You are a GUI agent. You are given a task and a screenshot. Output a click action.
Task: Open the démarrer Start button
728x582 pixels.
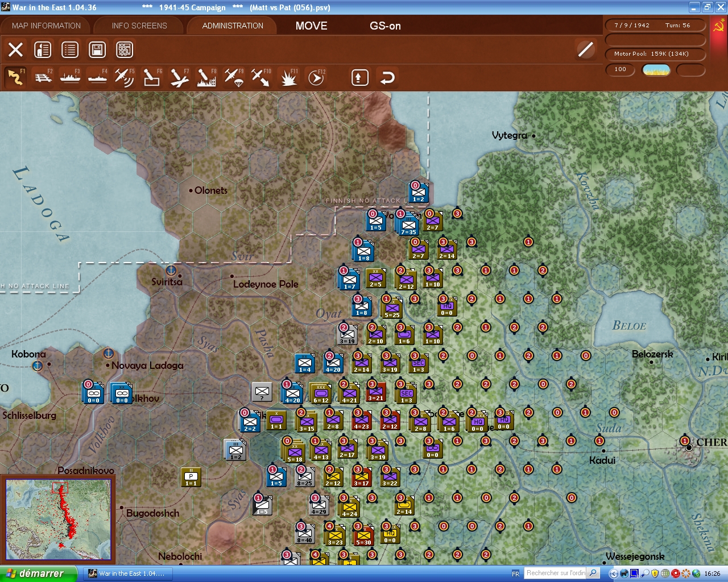38,573
